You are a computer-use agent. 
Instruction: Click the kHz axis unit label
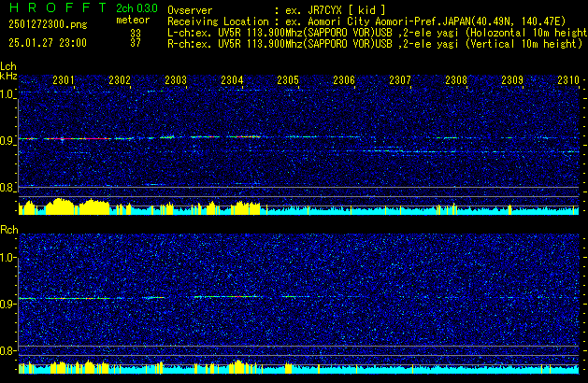pos(8,76)
